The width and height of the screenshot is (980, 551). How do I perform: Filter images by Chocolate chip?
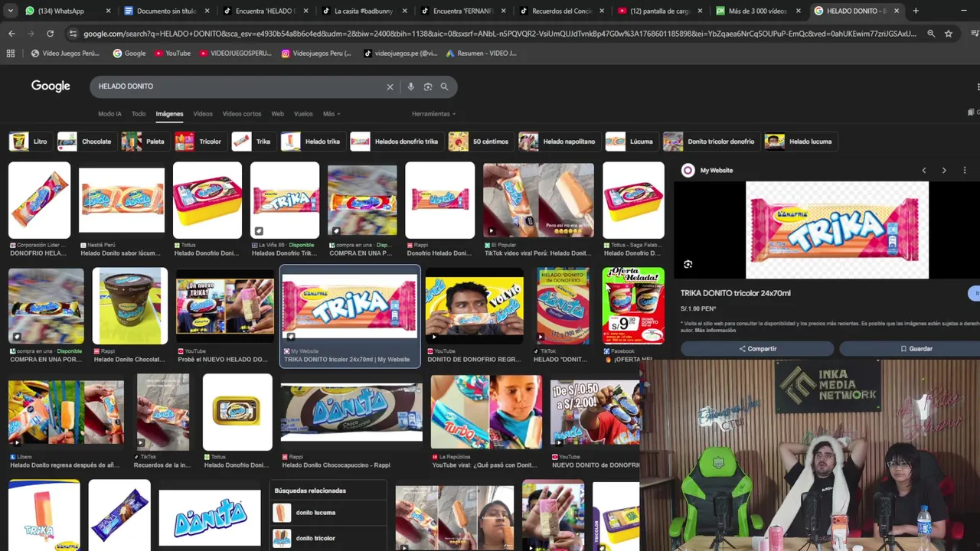(x=86, y=142)
